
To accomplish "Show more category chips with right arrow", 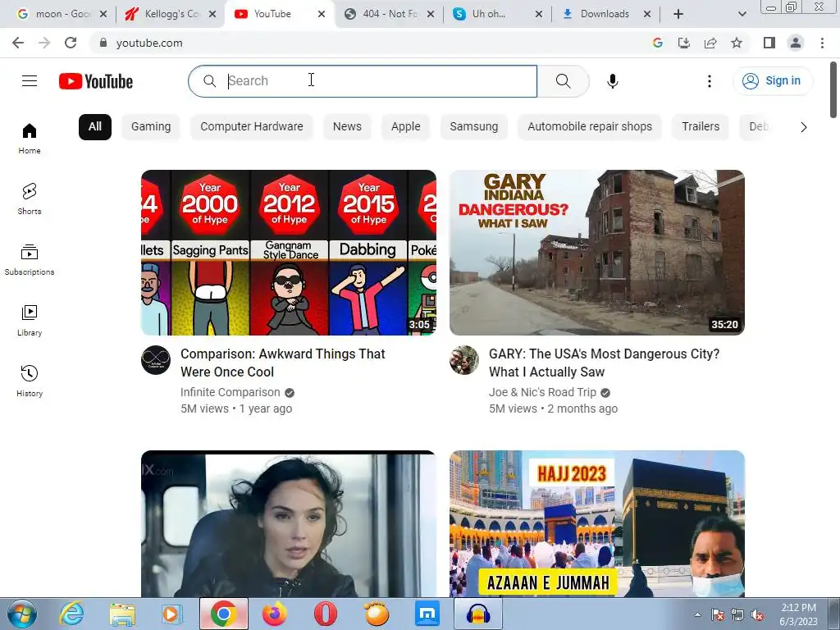I will 803,127.
